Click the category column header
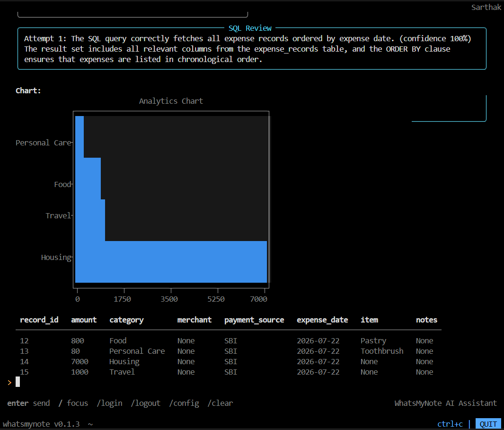 click(x=126, y=320)
